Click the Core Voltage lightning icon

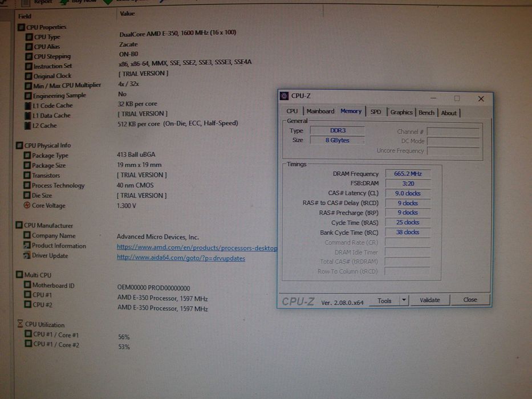[27, 205]
